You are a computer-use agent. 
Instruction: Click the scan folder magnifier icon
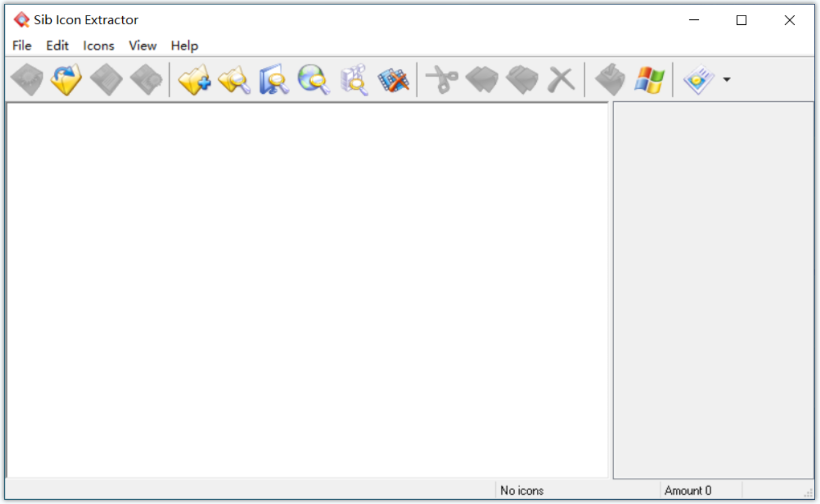[234, 80]
